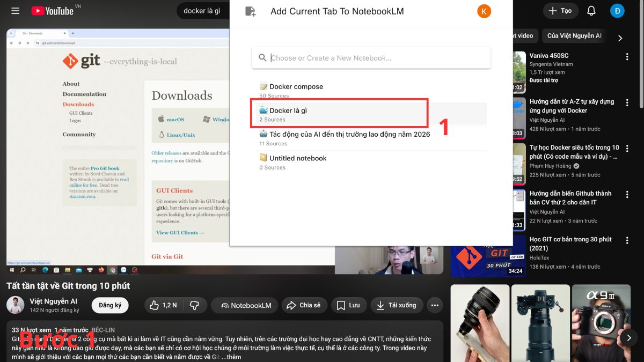Click View GUI Clients link in the video
Viewport: 644px width, 362px height.
coord(180,233)
